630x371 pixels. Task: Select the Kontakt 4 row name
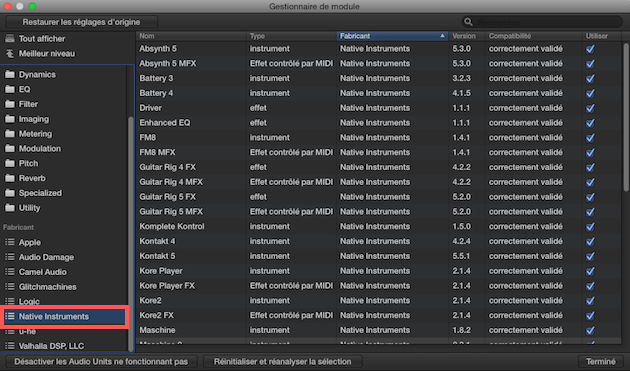pos(157,241)
